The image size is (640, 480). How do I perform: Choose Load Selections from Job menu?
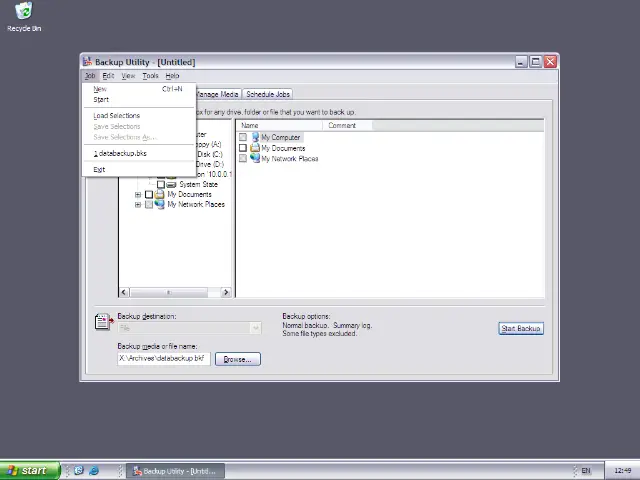click(117, 115)
